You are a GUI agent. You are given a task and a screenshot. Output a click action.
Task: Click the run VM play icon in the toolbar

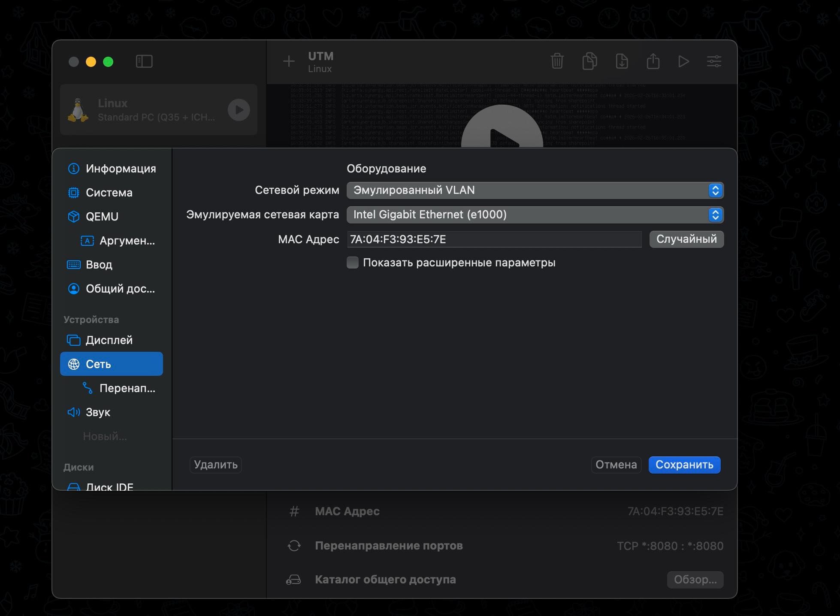pyautogui.click(x=683, y=61)
